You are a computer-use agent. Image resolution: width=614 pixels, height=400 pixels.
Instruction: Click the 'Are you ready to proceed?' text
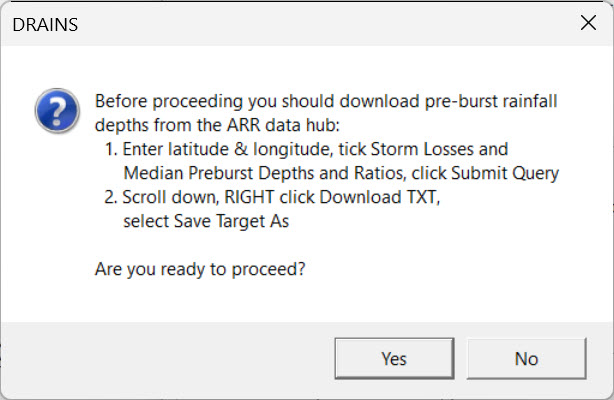pos(200,269)
